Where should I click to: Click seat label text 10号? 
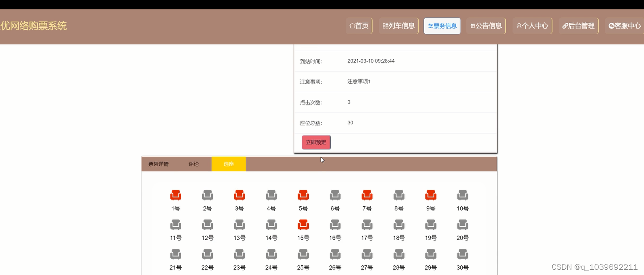[463, 208]
